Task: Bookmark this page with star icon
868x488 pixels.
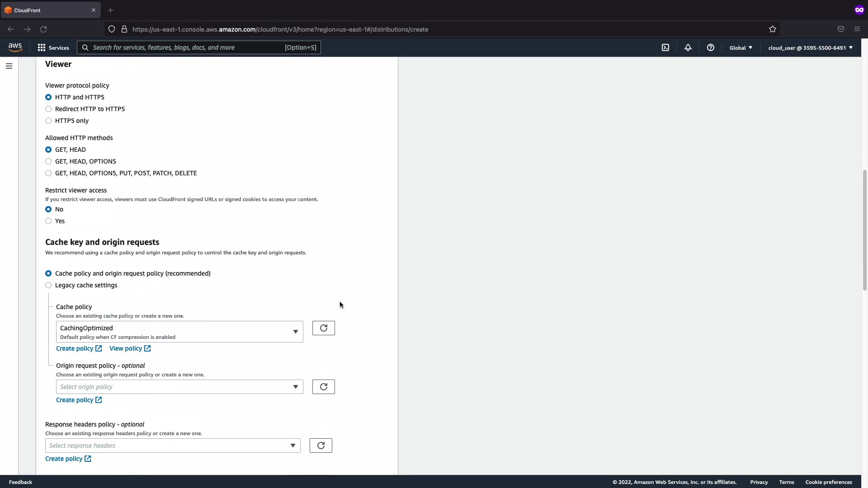Action: 773,29
